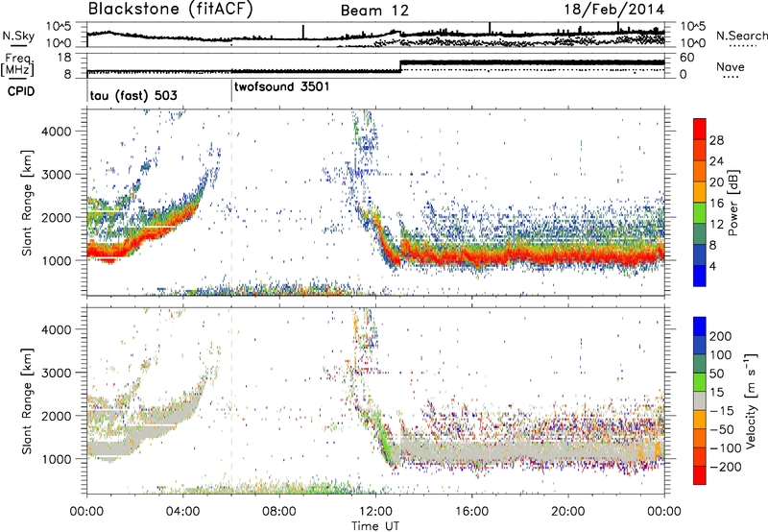This screenshot has height=532, width=768.
Task: Click the 'N.Search' legend label
Action: point(741,36)
